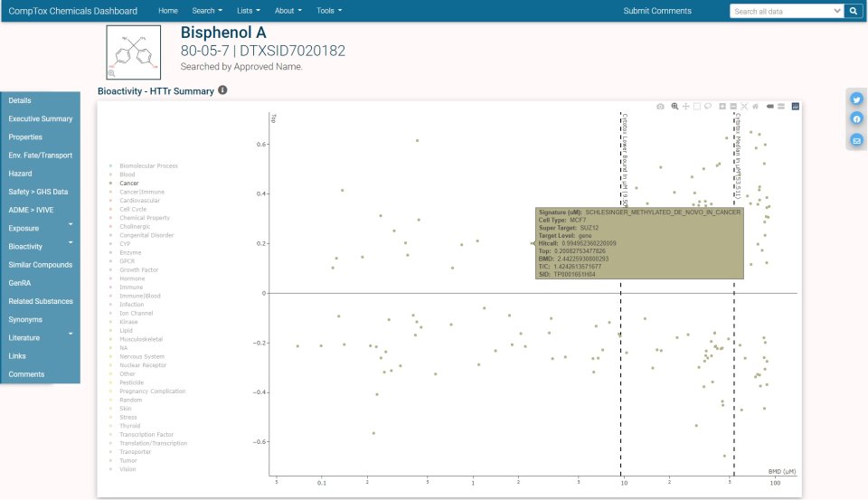Share the page via Facebook icon
This screenshot has width=868, height=500.
(856, 119)
